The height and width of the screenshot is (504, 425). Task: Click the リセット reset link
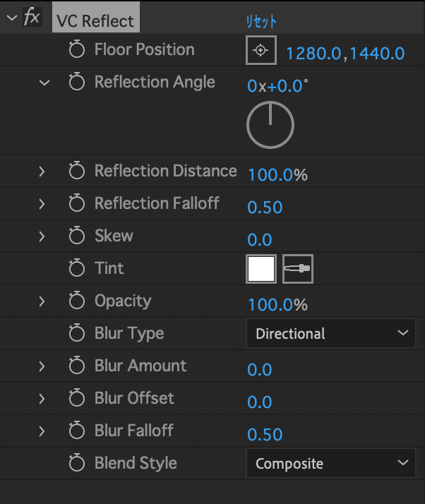[261, 22]
